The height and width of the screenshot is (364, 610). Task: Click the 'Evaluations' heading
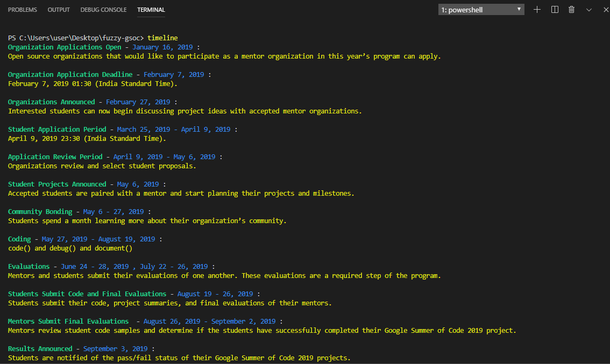tap(29, 266)
